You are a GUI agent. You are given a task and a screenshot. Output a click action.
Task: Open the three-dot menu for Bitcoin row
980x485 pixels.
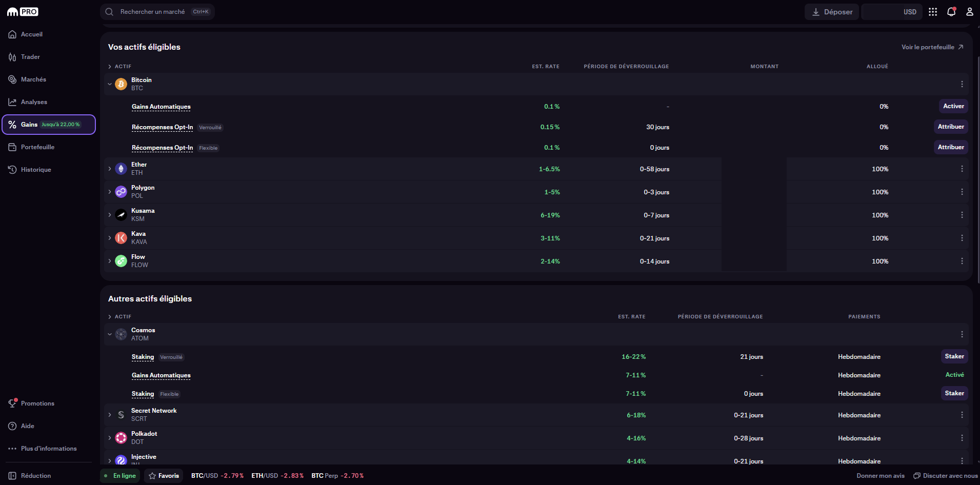coord(962,84)
